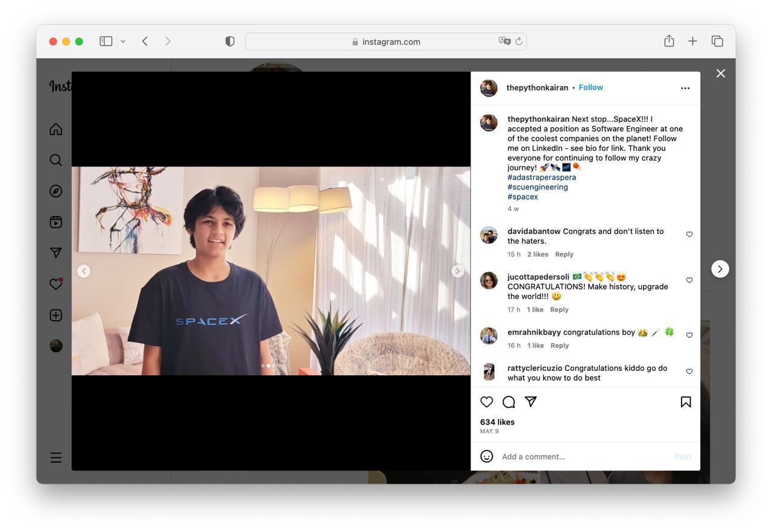Select the Search icon in sidebar
Screen dimensions: 772x532
click(x=55, y=159)
